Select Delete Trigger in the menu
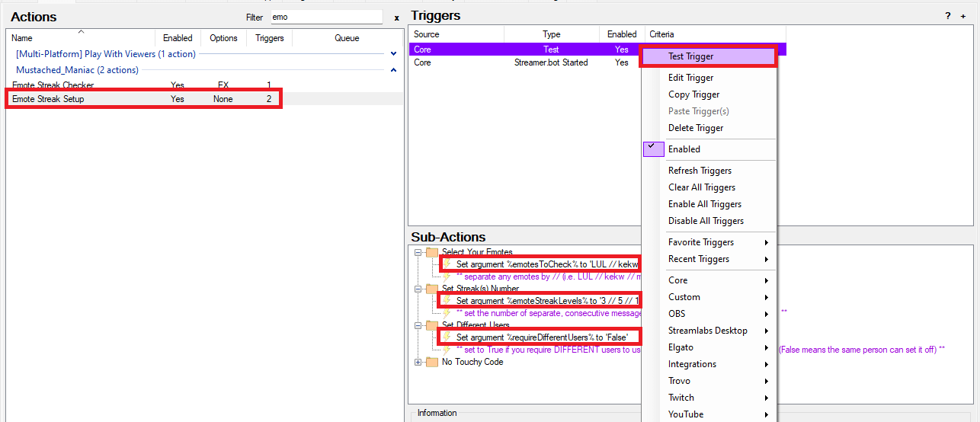This screenshot has height=422, width=980. point(696,128)
